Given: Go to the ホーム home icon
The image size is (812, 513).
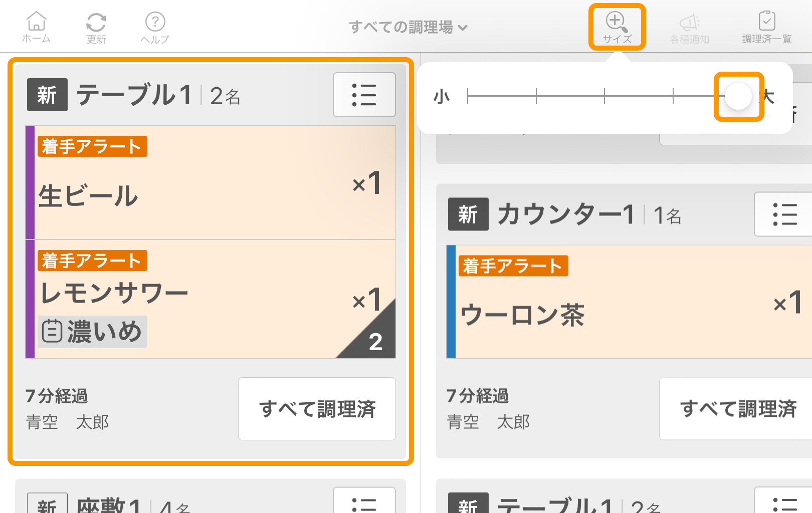Looking at the screenshot, I should coord(36,27).
